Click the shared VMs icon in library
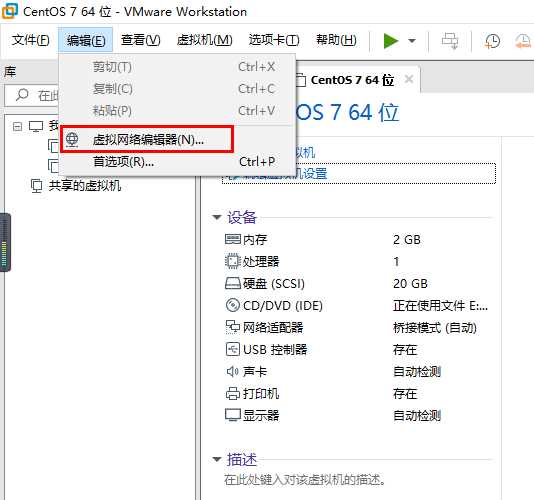Viewport: 534px width, 500px height. 36,186
